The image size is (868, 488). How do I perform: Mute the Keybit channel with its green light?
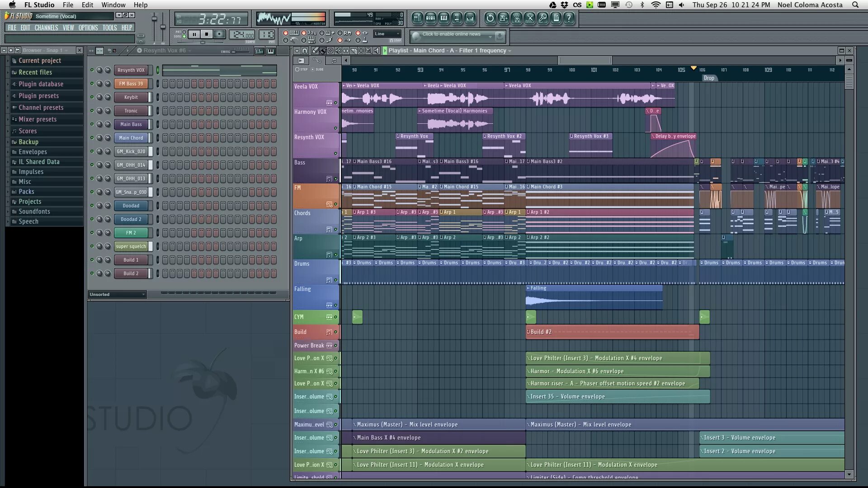click(92, 97)
